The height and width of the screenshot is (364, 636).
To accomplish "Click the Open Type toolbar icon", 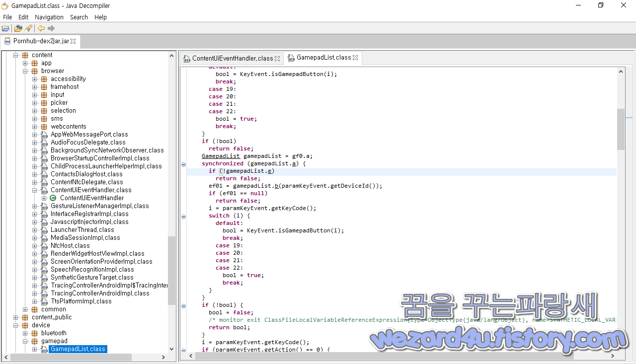I will (18, 28).
